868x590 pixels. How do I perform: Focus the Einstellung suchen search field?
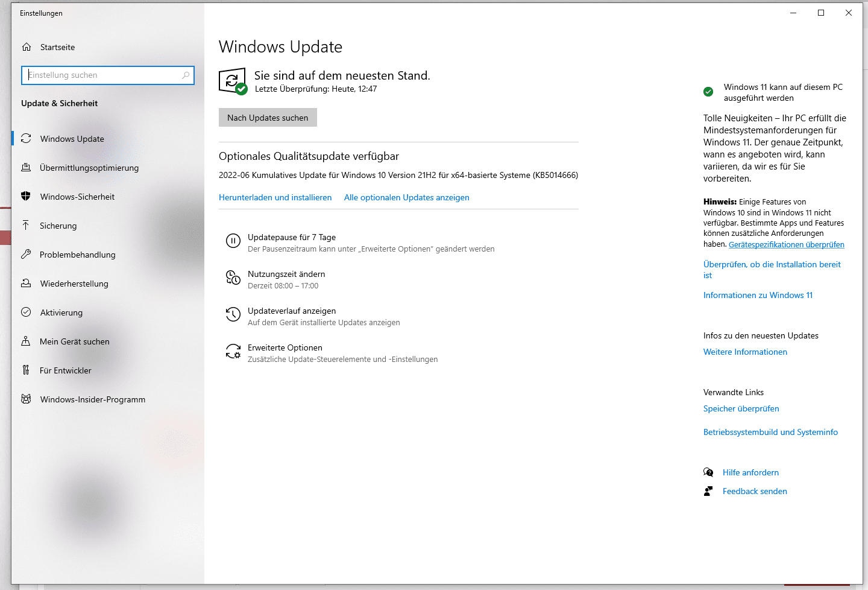[108, 75]
